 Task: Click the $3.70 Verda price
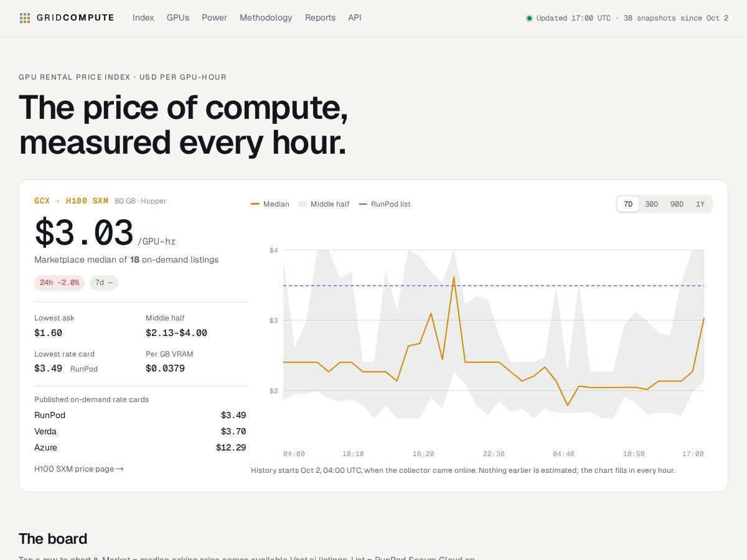click(x=233, y=431)
